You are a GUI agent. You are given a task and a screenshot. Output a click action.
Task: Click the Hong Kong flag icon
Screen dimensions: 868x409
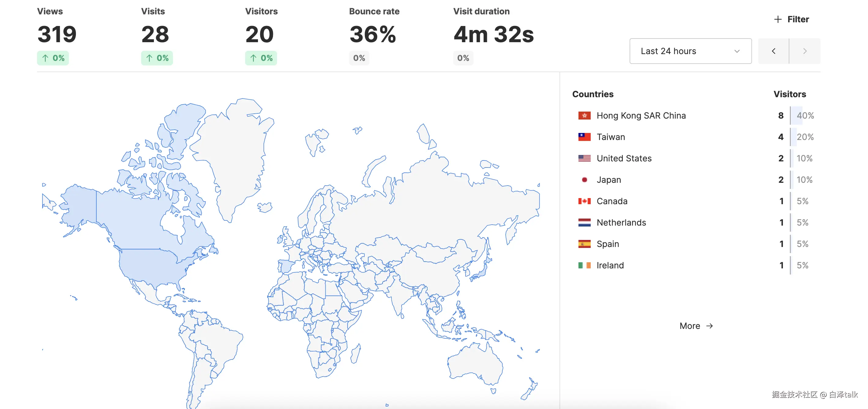[584, 116]
